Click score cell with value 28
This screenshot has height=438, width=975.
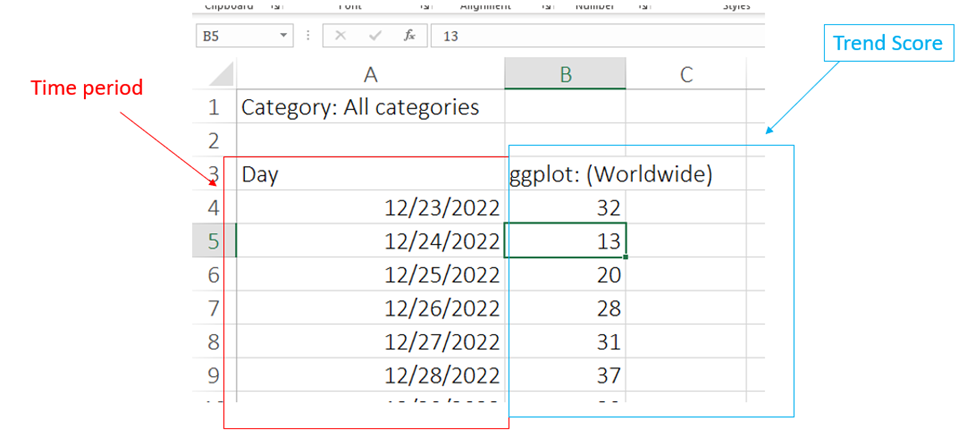(x=565, y=307)
